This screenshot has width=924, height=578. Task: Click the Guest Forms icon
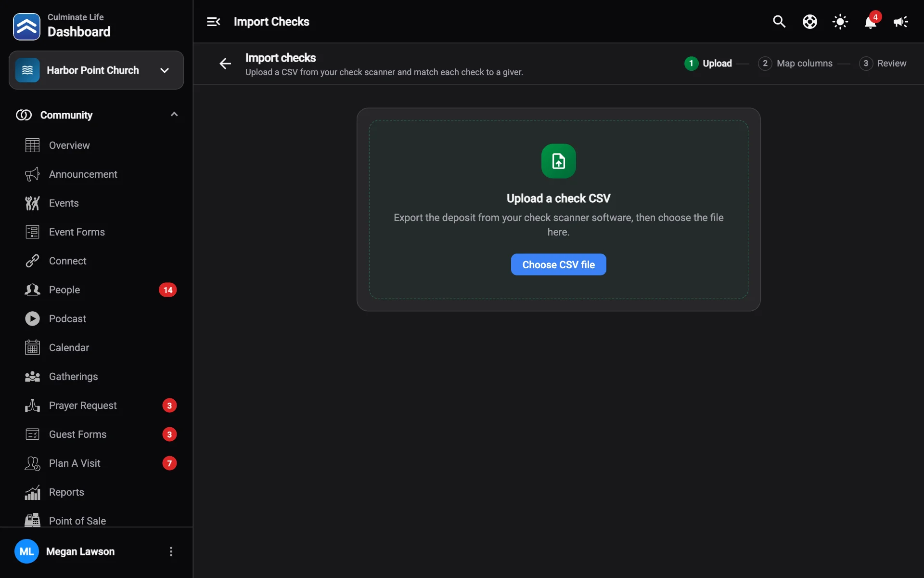[32, 434]
